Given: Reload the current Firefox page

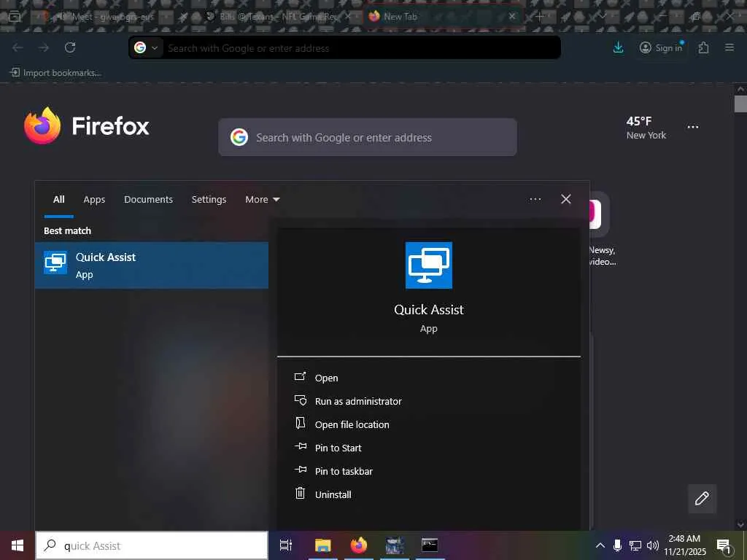Looking at the screenshot, I should 70,47.
